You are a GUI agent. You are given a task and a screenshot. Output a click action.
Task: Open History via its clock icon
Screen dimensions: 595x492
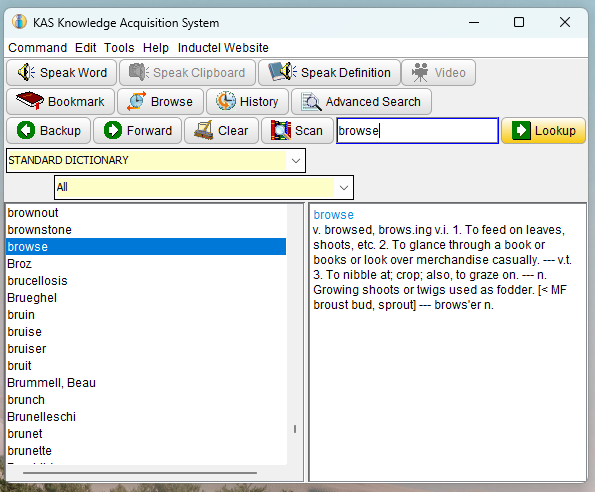point(225,101)
